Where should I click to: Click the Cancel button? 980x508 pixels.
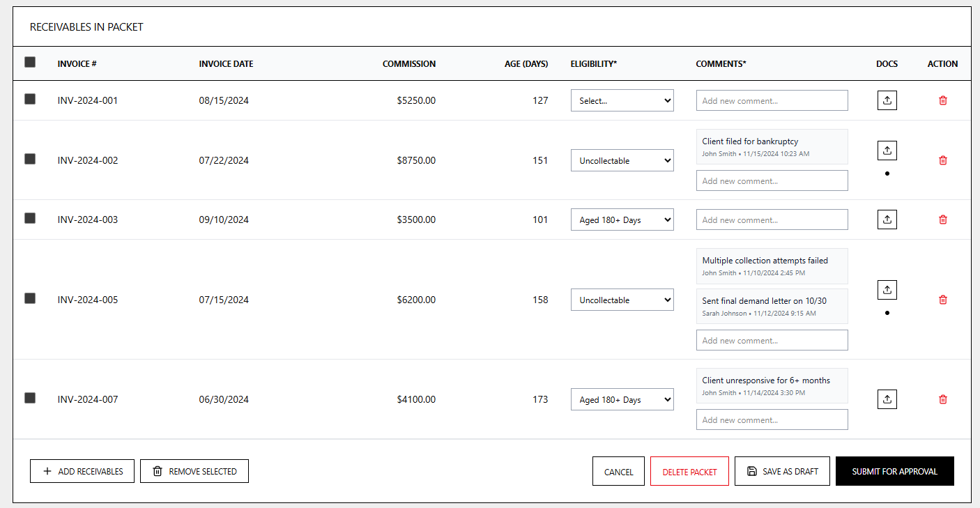tap(618, 470)
